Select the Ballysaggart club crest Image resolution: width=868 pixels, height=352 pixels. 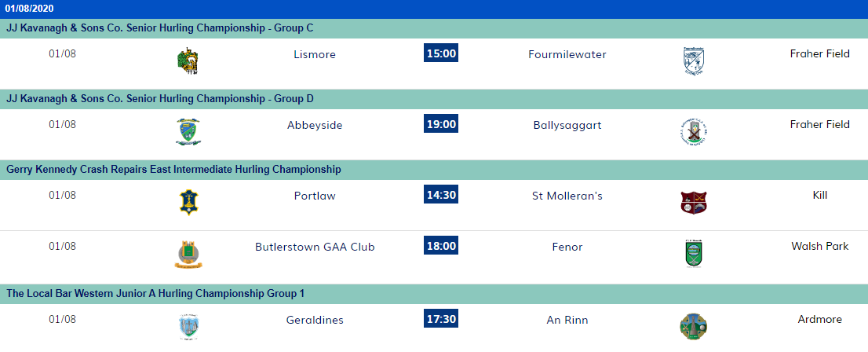(x=693, y=131)
